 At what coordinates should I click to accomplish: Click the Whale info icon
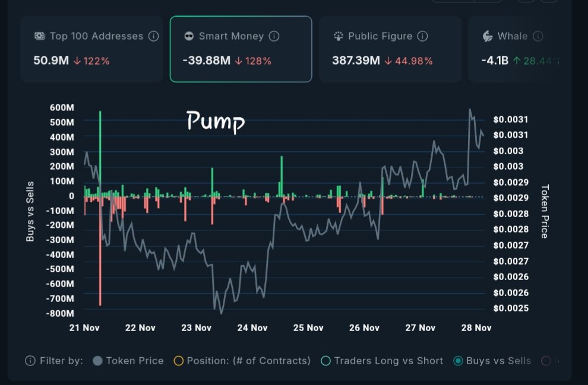538,36
